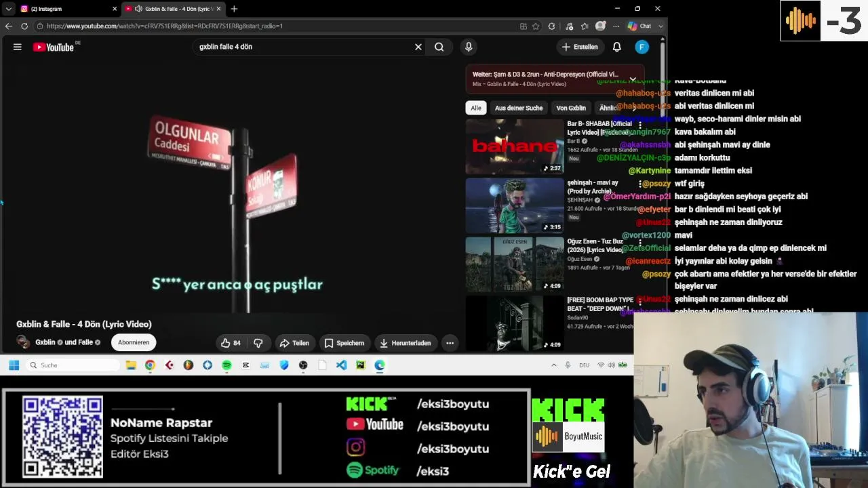Show hidden system tray icons chevron
The image size is (868, 488).
point(553,365)
